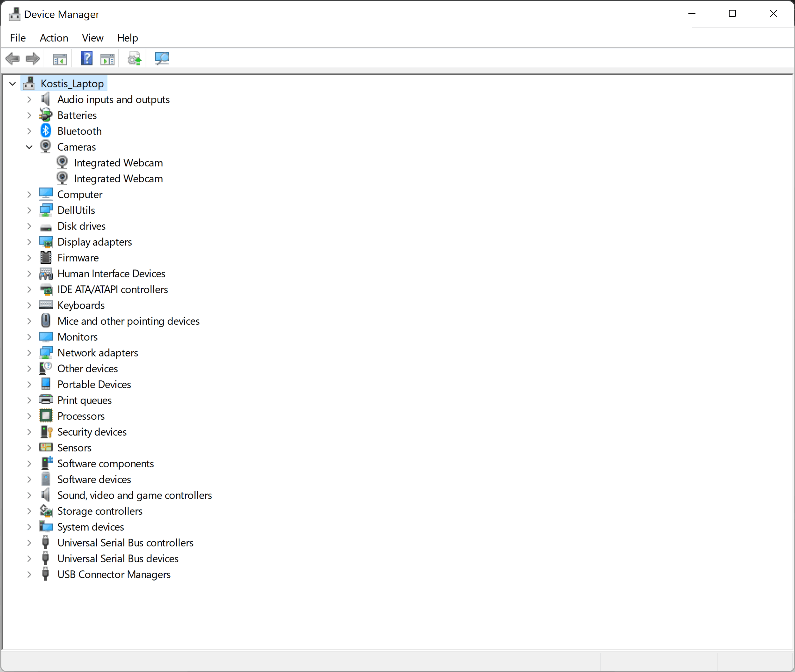The image size is (795, 672).
Task: Click the Disk drives icon
Action: click(x=46, y=227)
